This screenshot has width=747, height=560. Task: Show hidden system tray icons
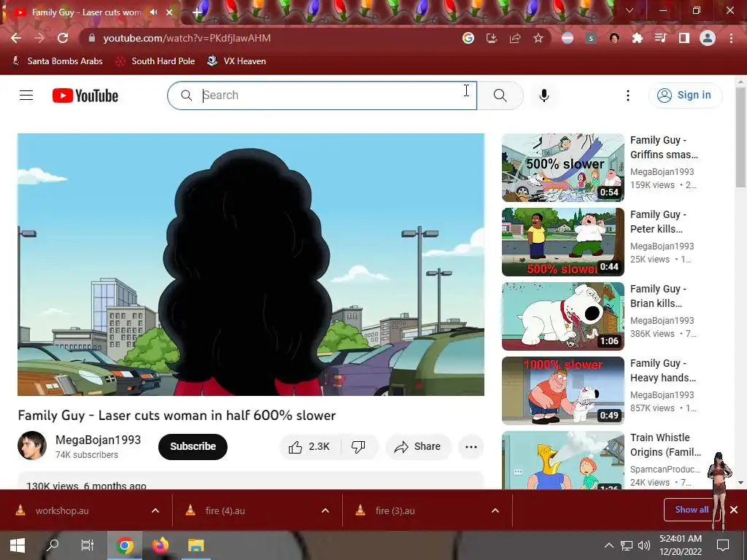[609, 545]
